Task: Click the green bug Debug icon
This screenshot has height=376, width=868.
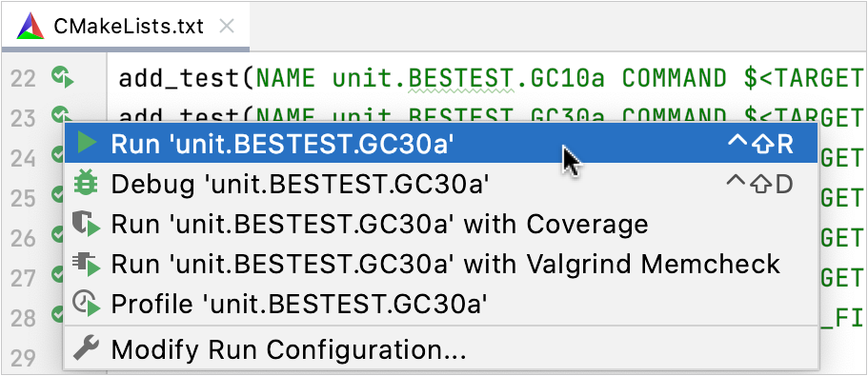Action: tap(85, 183)
